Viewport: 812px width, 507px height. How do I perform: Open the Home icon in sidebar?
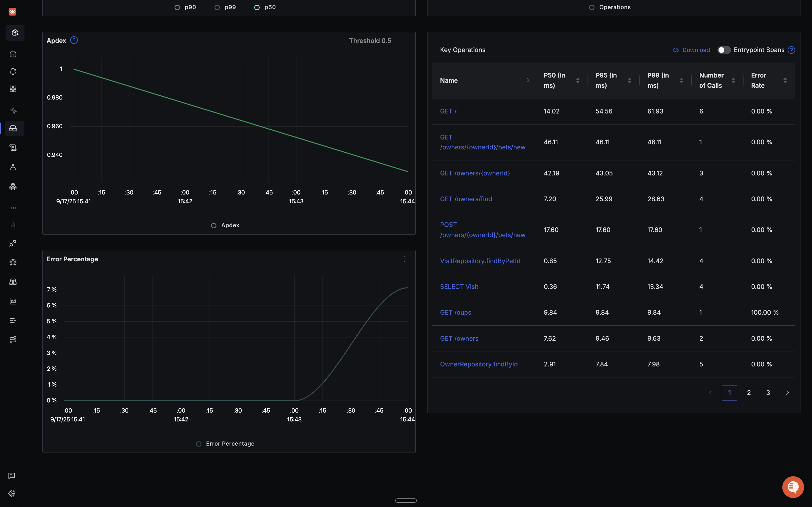pyautogui.click(x=13, y=54)
